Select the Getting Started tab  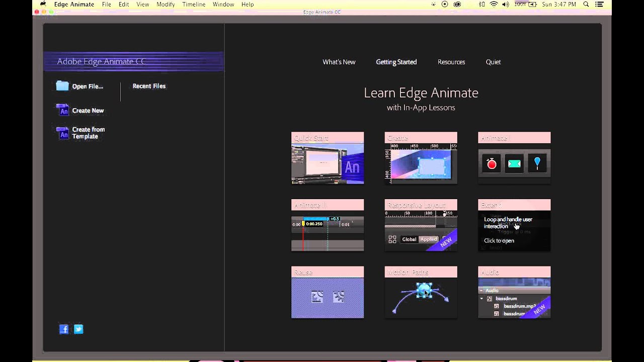pos(396,62)
